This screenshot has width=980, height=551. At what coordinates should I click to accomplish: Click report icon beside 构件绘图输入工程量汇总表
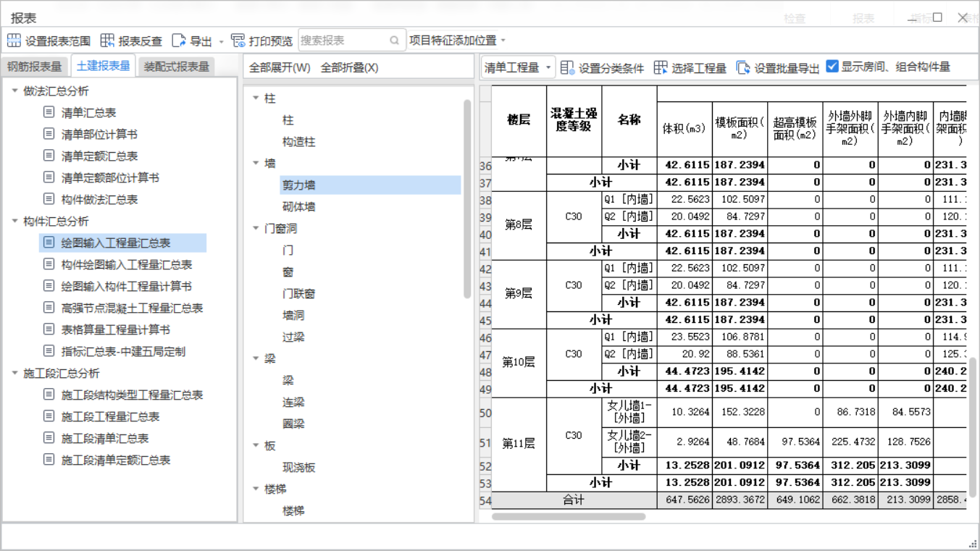tap(49, 264)
